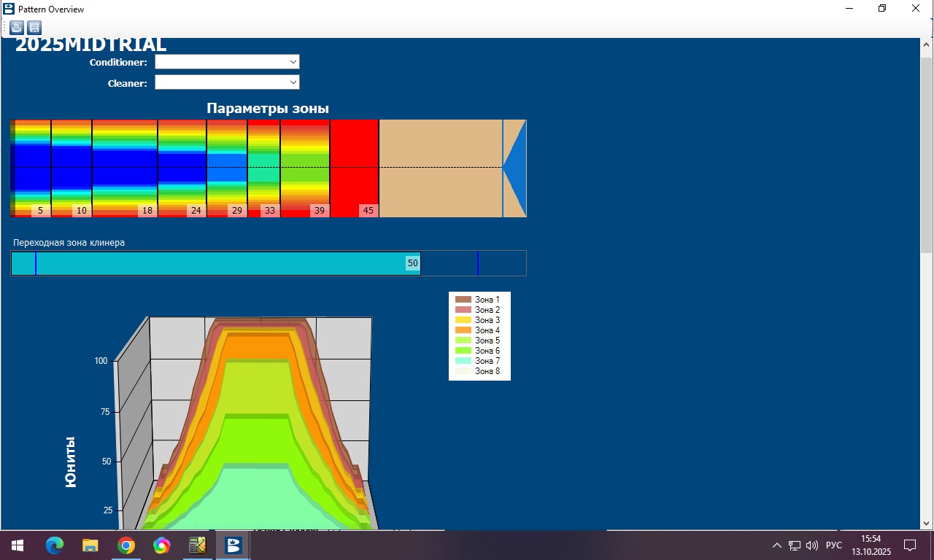Expand the Cleaner combo box
934x560 pixels.
coord(227,82)
